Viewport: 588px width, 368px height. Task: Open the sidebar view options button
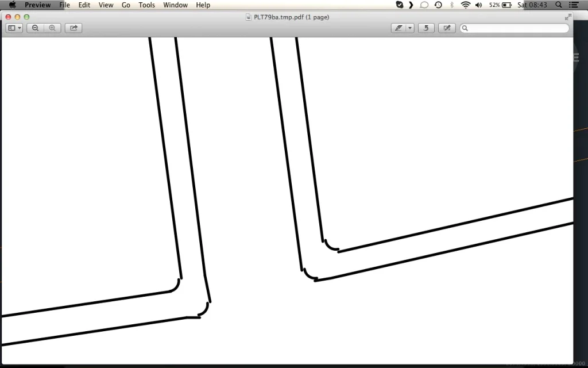(14, 28)
